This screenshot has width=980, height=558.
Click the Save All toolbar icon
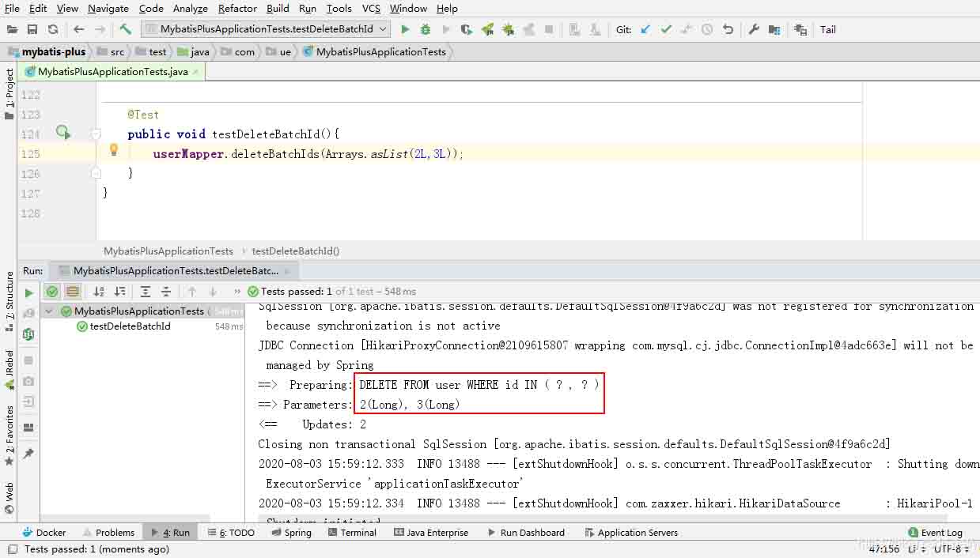click(x=32, y=29)
